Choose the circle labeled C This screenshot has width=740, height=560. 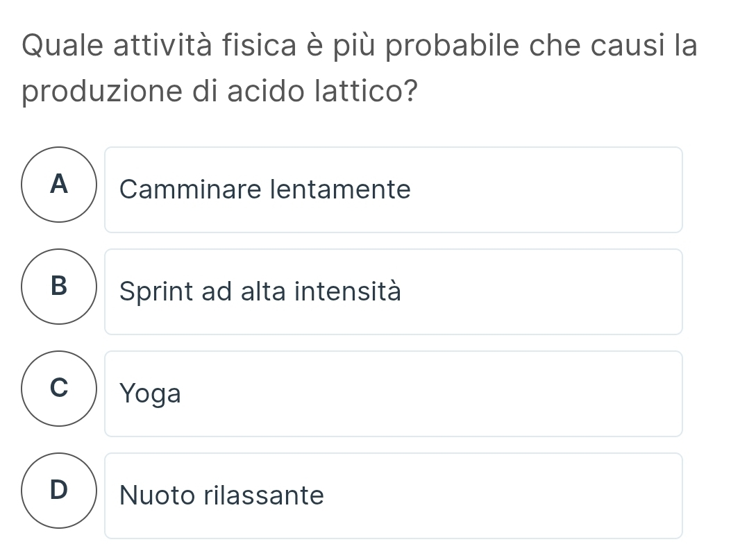pyautogui.click(x=60, y=389)
